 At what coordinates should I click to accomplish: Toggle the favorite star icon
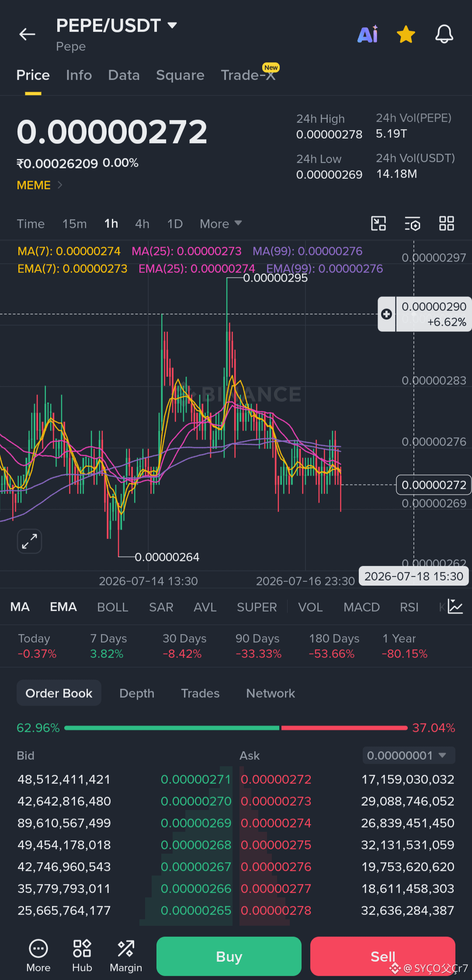406,34
